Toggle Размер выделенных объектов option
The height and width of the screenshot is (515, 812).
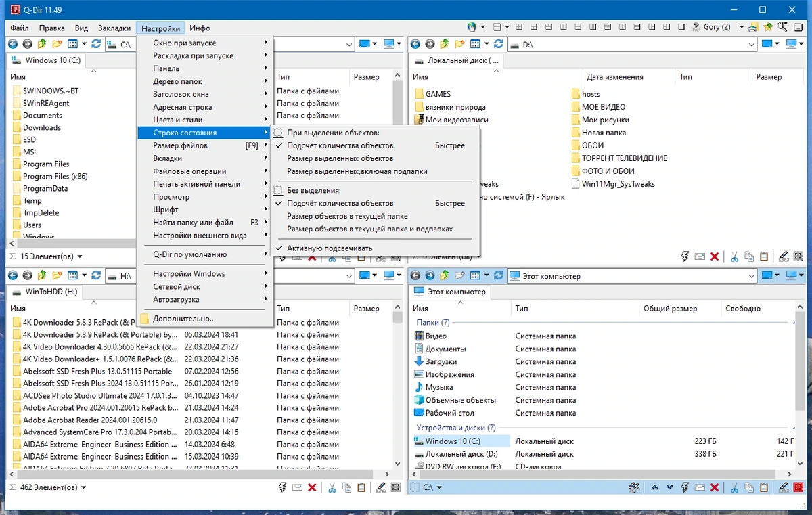pyautogui.click(x=375, y=158)
